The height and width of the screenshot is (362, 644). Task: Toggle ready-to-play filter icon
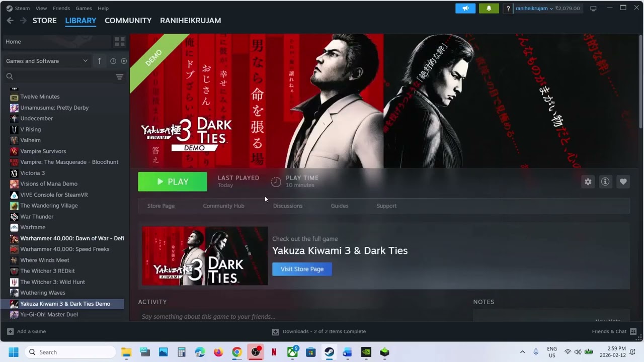pos(124,61)
